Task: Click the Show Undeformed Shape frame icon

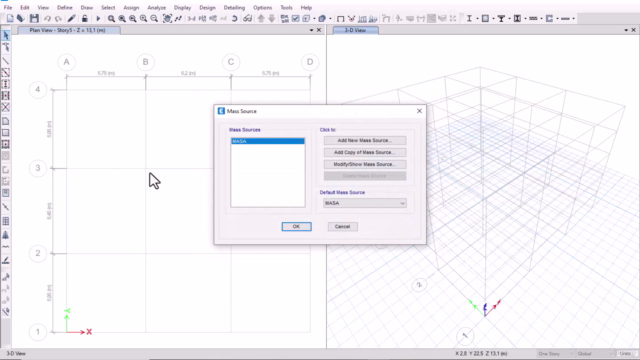Action: pos(340,18)
